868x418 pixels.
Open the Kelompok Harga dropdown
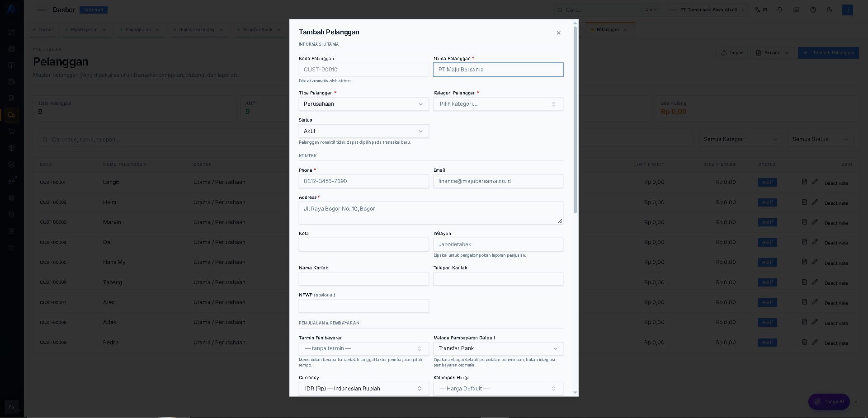click(498, 389)
